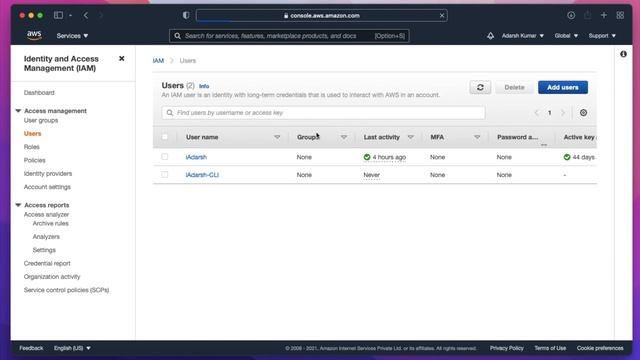Open English (US) language selector
The image size is (640, 360).
[x=72, y=348]
